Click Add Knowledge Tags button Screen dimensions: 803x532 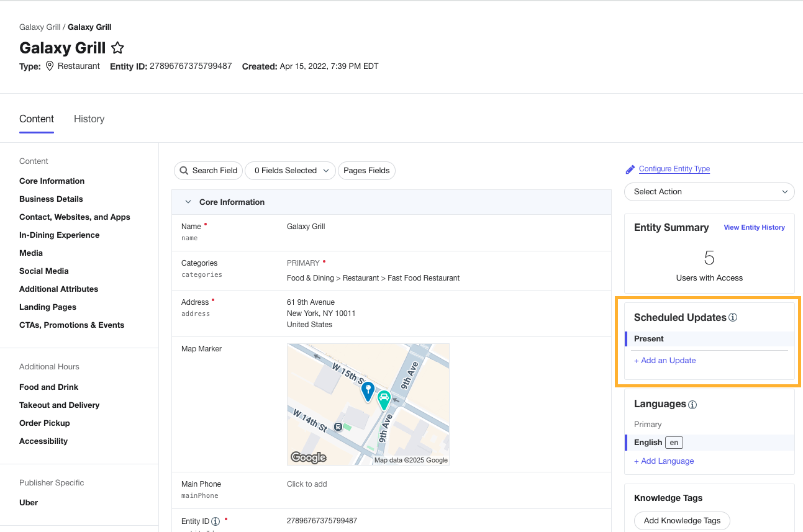(682, 521)
